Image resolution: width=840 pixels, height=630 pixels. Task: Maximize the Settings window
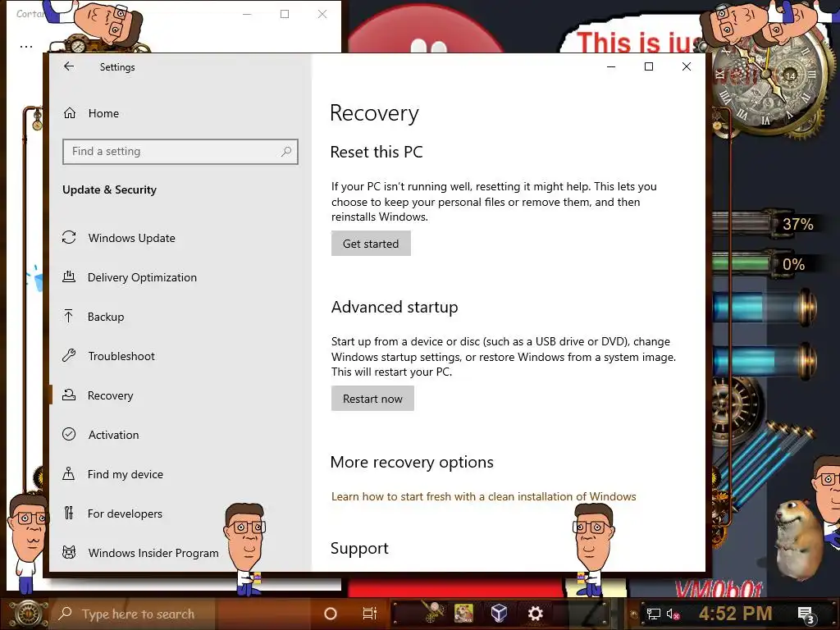coord(649,66)
